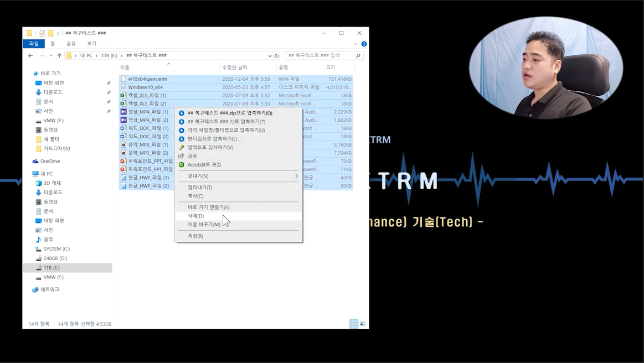Select the w10x64kpem.wim file name

[147, 79]
